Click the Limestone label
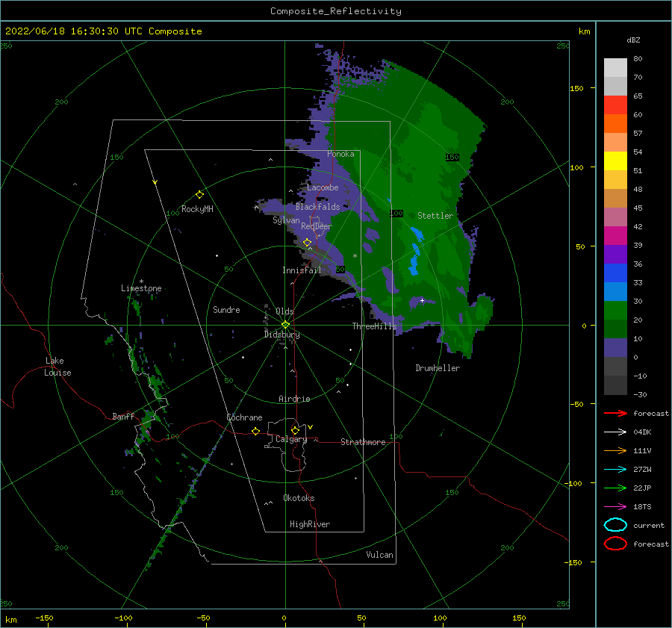 (x=141, y=288)
